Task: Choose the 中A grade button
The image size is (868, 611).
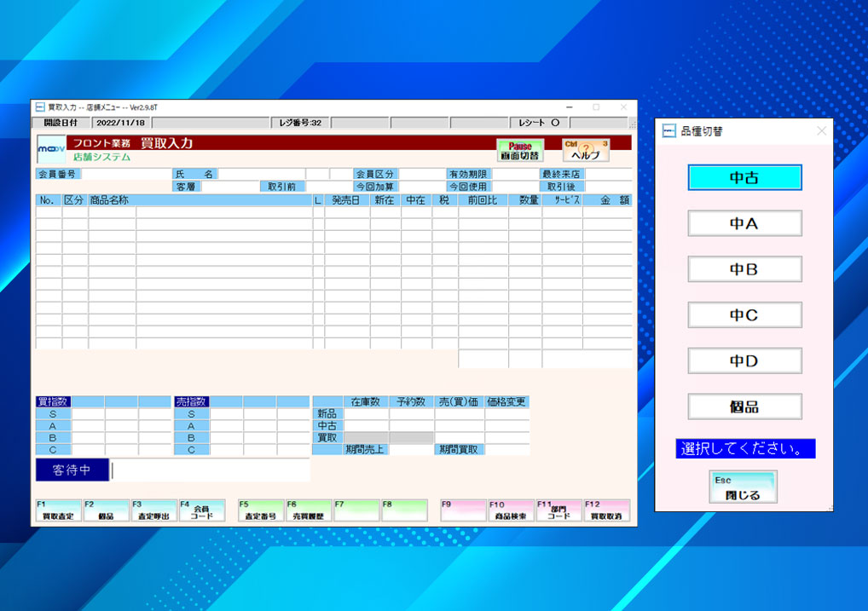Action: [x=744, y=223]
